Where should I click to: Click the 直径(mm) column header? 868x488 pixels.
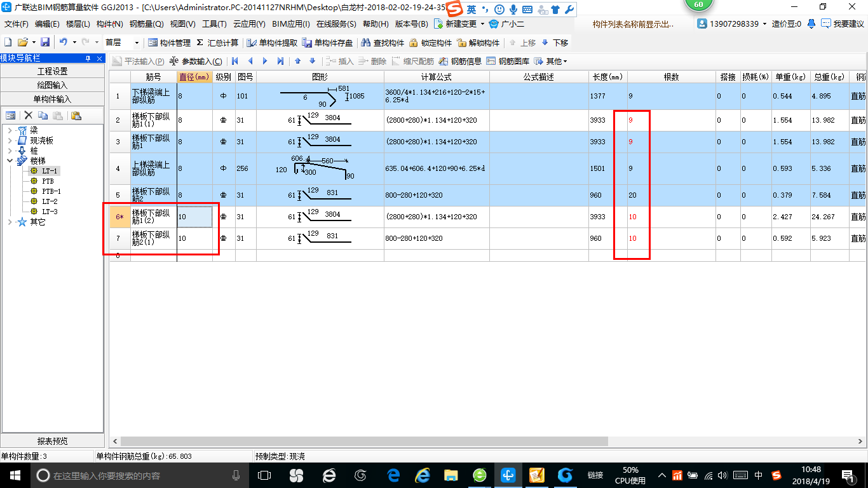194,77
